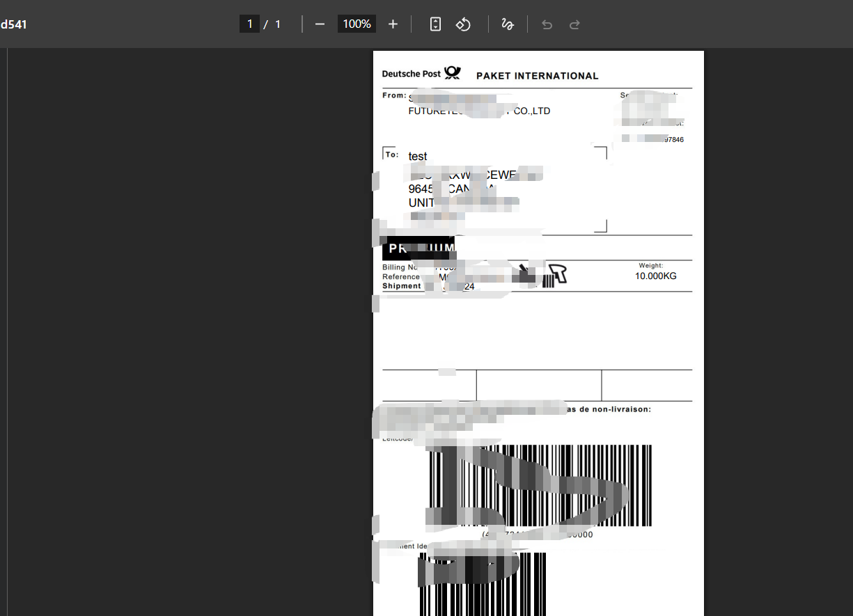The image size is (853, 616).
Task: Click the 'Shipment' label text
Action: tap(402, 286)
